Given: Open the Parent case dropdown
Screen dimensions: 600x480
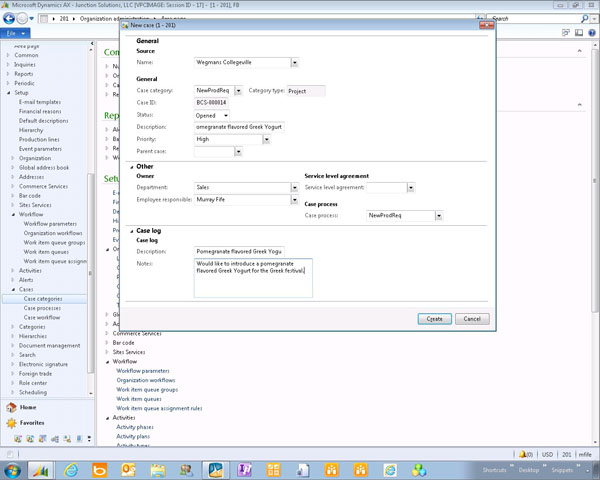Looking at the screenshot, I should [x=238, y=152].
